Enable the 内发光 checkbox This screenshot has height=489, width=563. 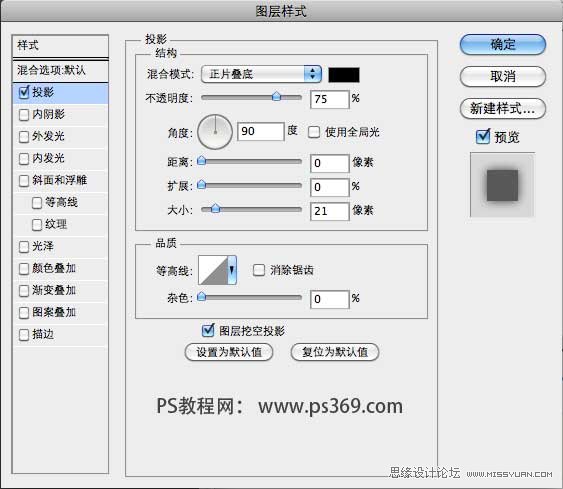(24, 159)
